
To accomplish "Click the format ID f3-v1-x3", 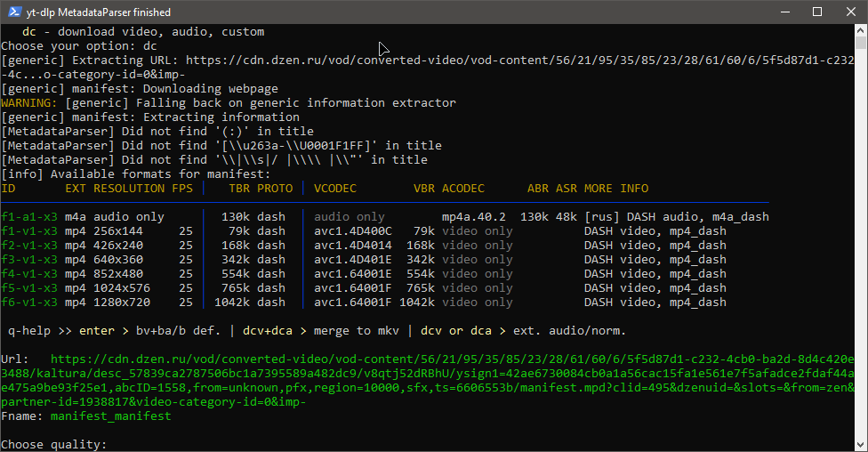I will coord(29,260).
